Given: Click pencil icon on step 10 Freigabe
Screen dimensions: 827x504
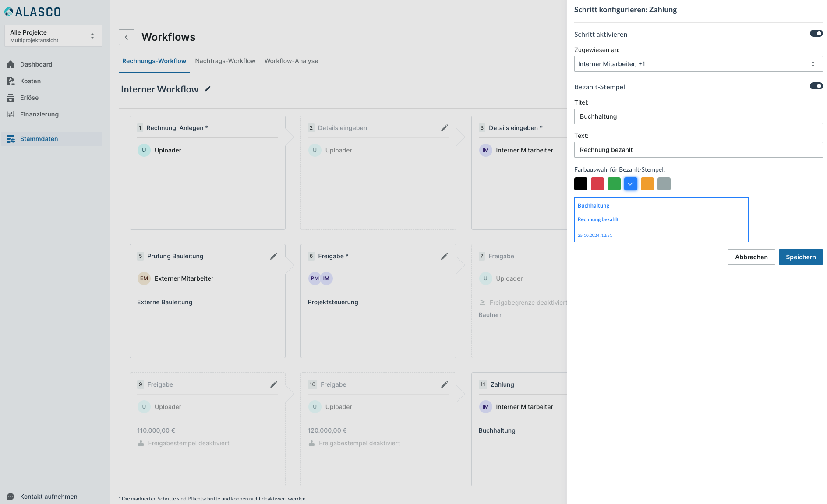Looking at the screenshot, I should [x=444, y=384].
